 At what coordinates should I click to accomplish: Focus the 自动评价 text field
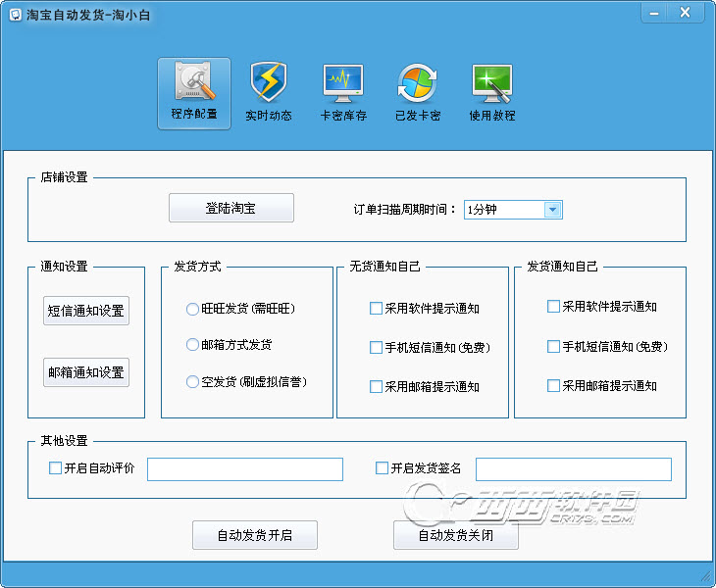tap(245, 469)
